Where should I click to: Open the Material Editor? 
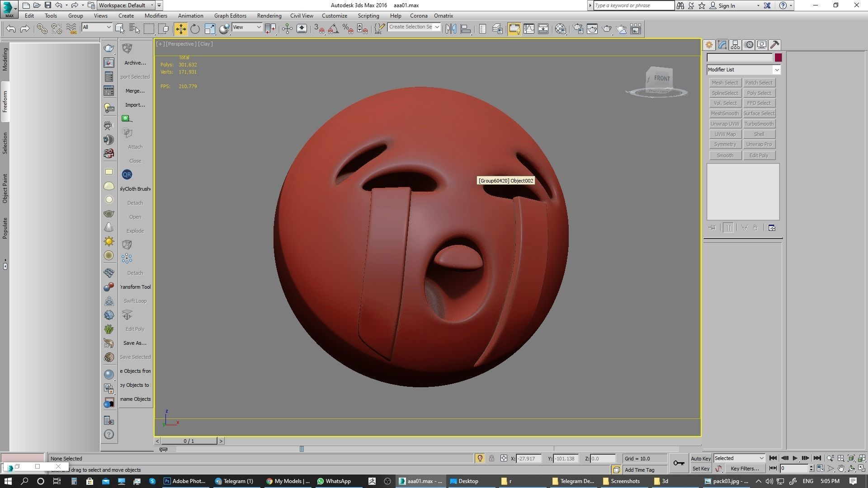[561, 29]
